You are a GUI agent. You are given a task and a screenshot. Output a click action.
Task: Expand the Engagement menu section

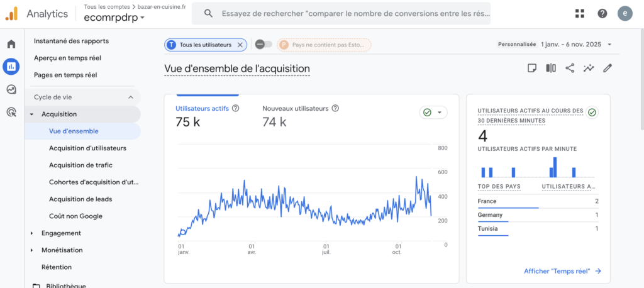tap(32, 233)
